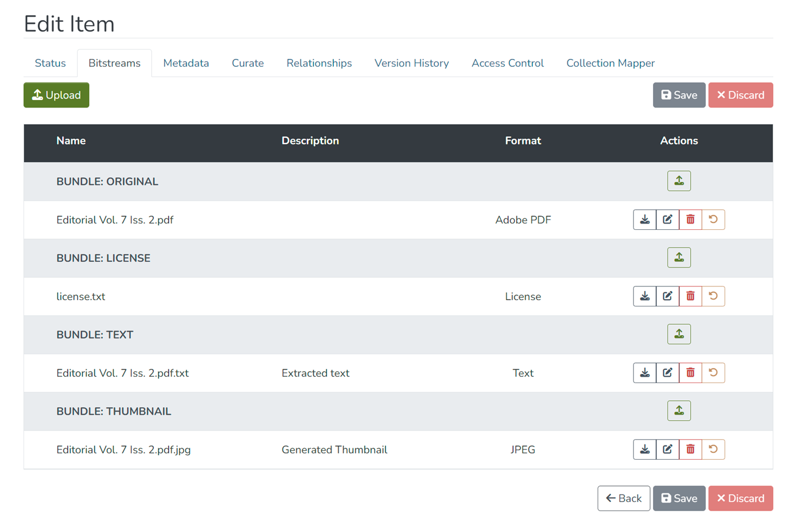Click the green Upload button
812x518 pixels.
56,95
